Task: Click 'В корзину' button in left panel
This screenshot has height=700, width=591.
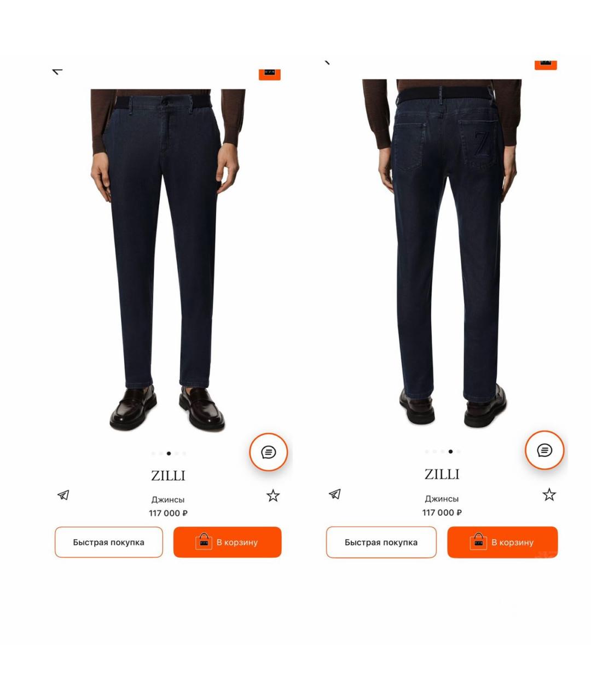Action: click(x=227, y=542)
